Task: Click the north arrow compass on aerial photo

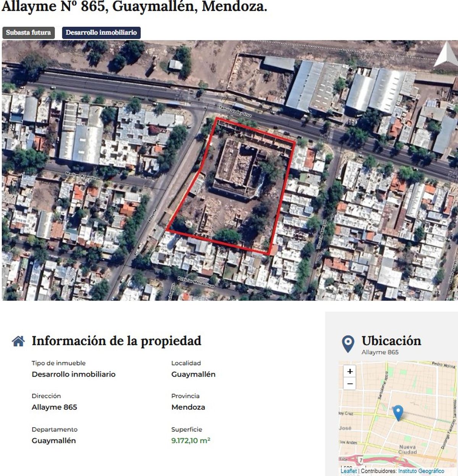Action: (x=445, y=55)
